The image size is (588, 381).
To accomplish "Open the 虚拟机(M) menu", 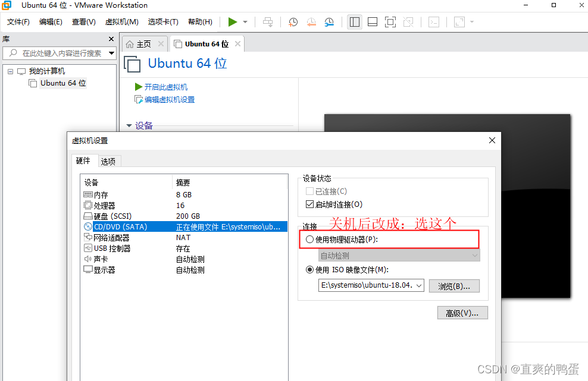I will (x=121, y=21).
